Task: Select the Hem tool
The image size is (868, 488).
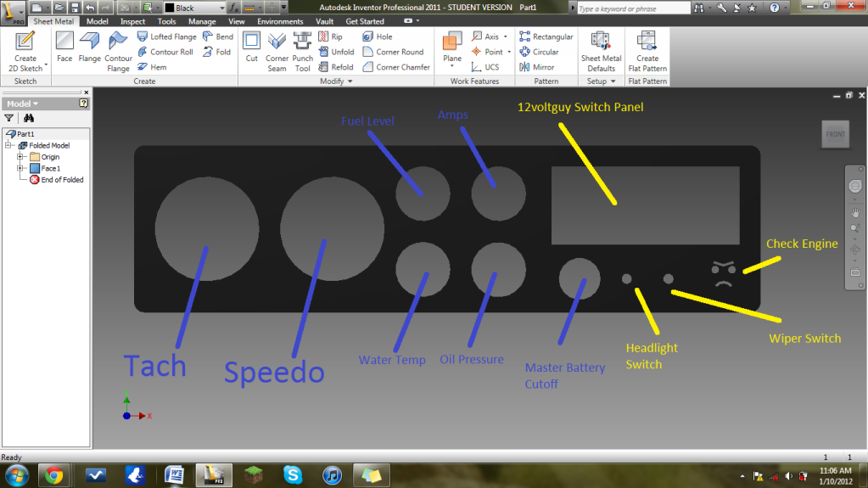Action: pyautogui.click(x=152, y=67)
